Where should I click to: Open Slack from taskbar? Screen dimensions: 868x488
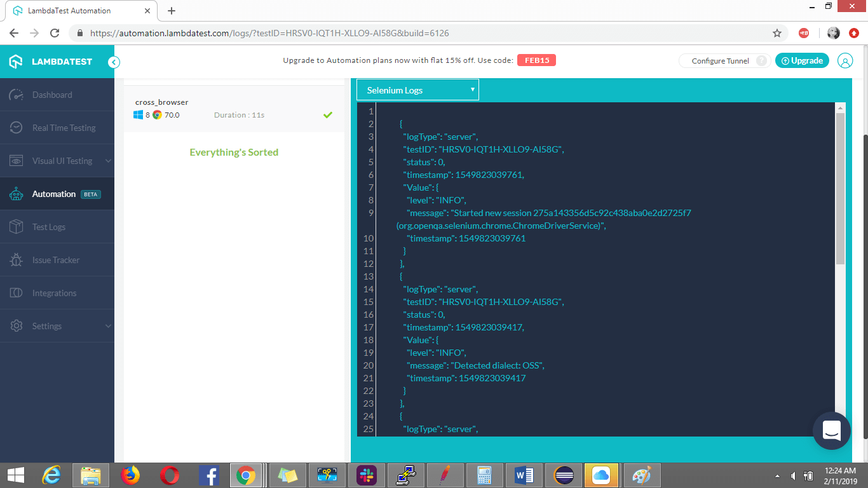coord(366,475)
